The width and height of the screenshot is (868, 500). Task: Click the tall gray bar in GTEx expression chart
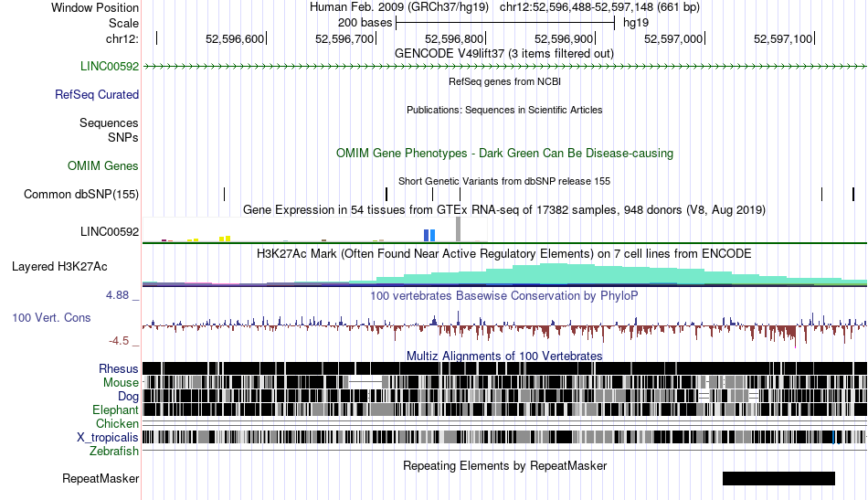click(458, 229)
